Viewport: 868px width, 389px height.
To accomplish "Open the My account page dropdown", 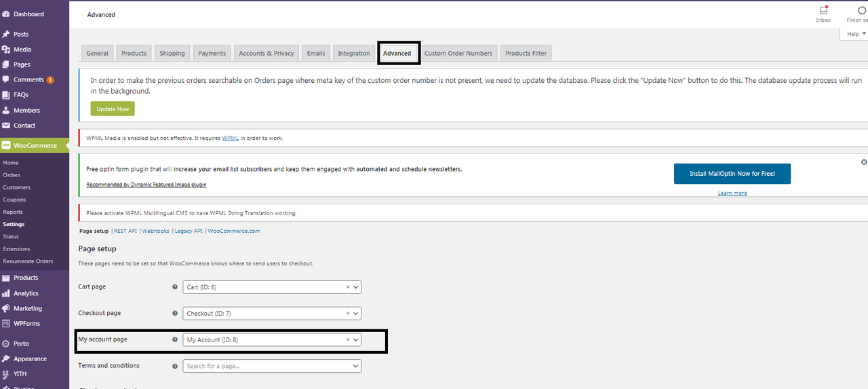I will 272,339.
